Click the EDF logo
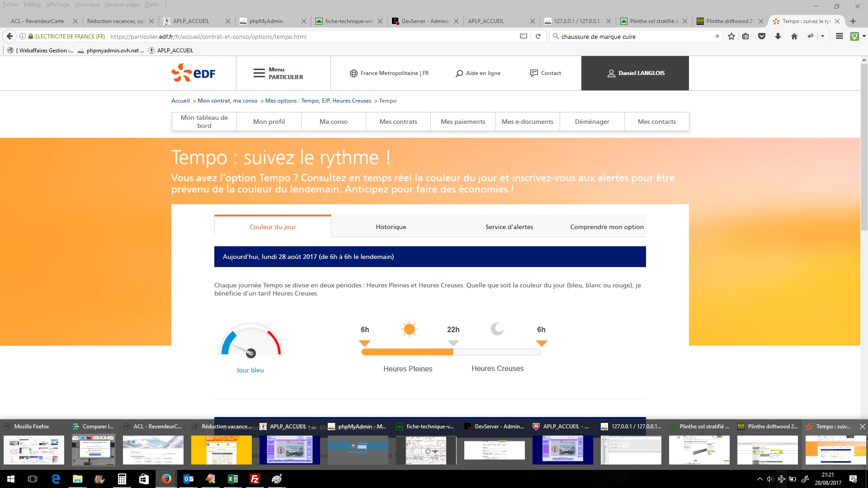The image size is (868, 488). [193, 73]
